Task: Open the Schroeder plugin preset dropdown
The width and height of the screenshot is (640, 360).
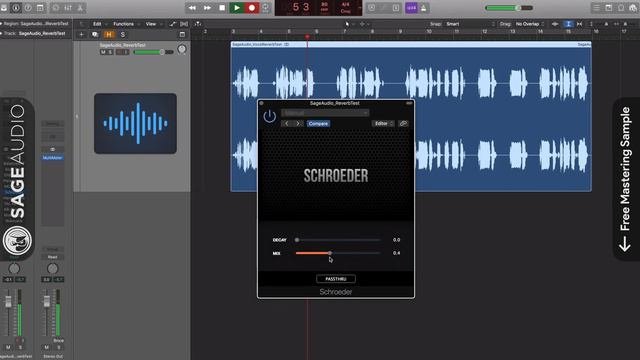Action: pos(325,113)
